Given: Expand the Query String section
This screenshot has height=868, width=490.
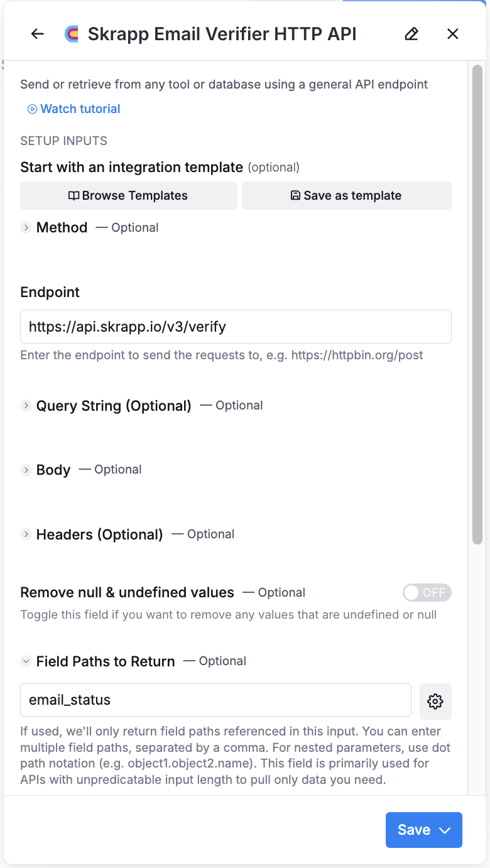Looking at the screenshot, I should pos(26,406).
